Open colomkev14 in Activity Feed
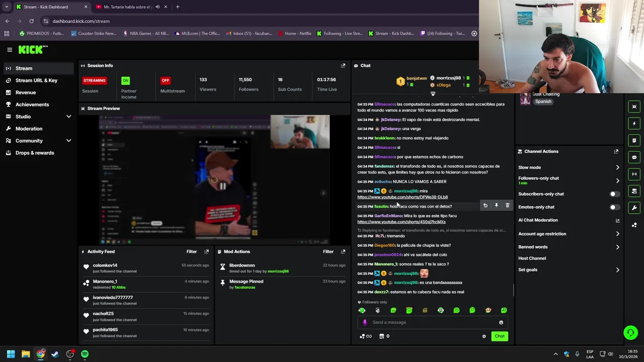 click(105, 265)
